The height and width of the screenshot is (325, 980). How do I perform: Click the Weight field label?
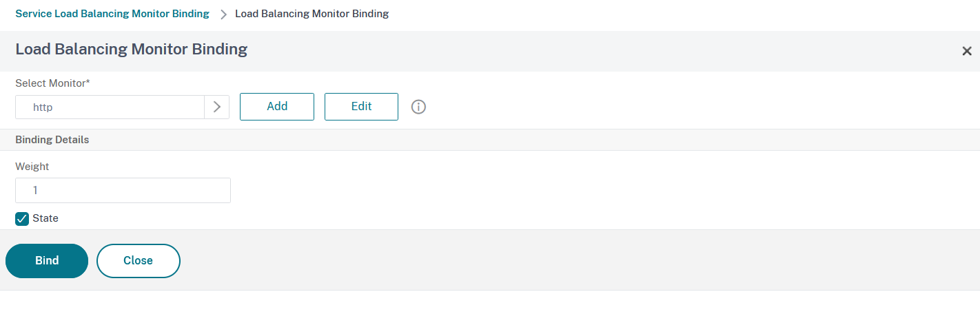pos(32,167)
